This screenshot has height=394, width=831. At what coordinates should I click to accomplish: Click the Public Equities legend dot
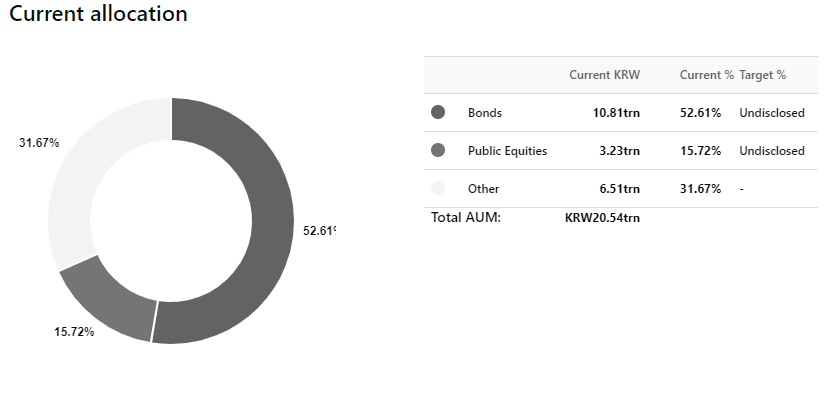438,151
